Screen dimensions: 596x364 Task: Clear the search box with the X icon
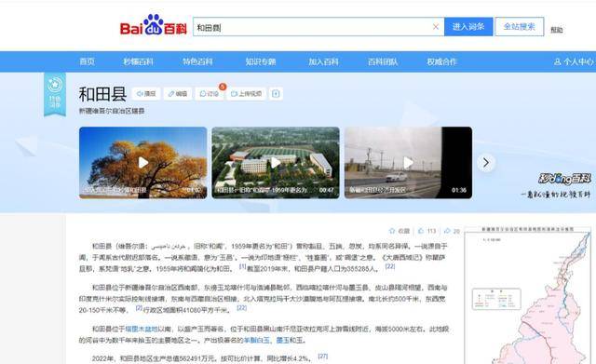436,27
